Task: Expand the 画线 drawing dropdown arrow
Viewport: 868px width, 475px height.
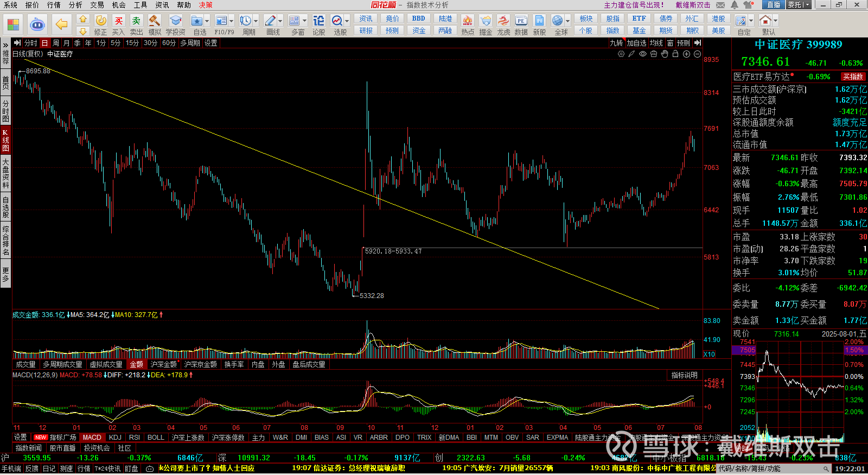Action: 280,21
